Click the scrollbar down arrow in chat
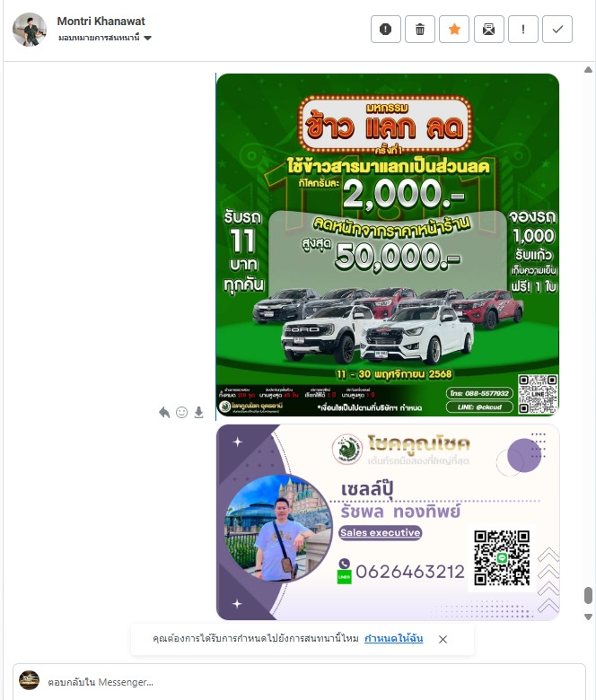The image size is (596, 700). pos(589,617)
